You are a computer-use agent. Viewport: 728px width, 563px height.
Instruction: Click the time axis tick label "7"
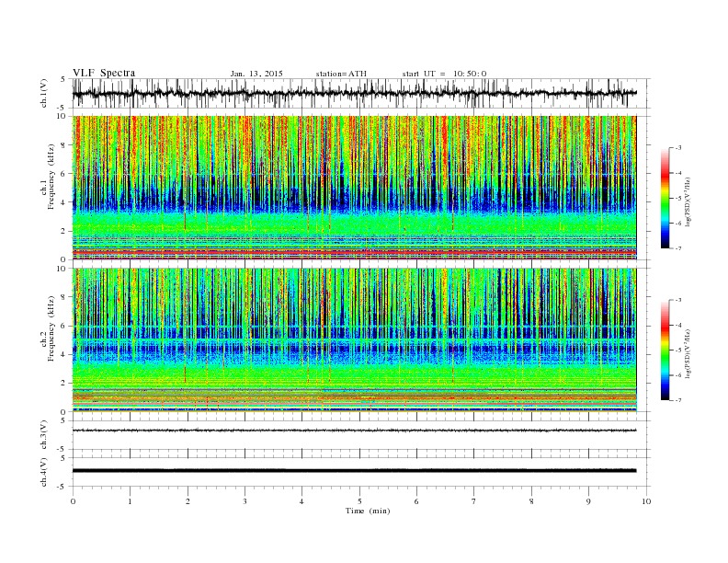474,501
